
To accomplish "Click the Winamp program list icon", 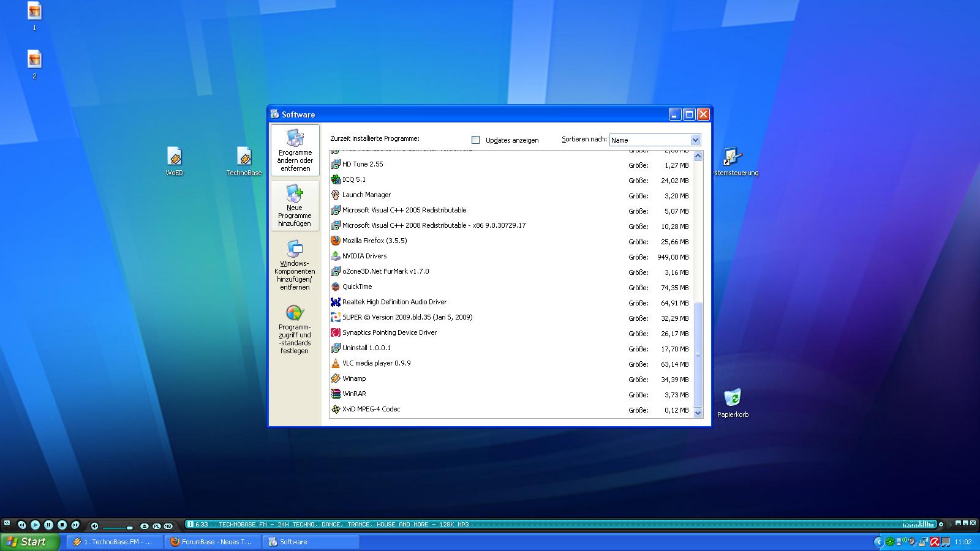I will pyautogui.click(x=336, y=378).
